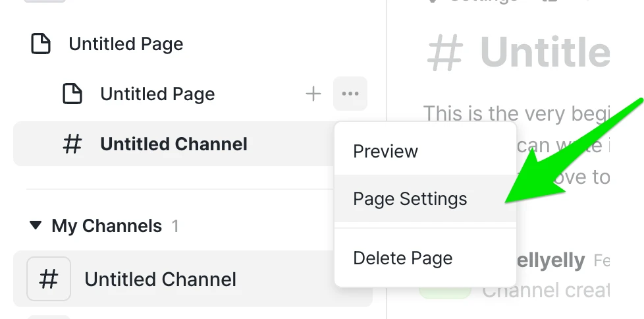The image size is (644, 319).
Task: Open the top-level Untitled Page in sidebar
Action: click(x=126, y=45)
